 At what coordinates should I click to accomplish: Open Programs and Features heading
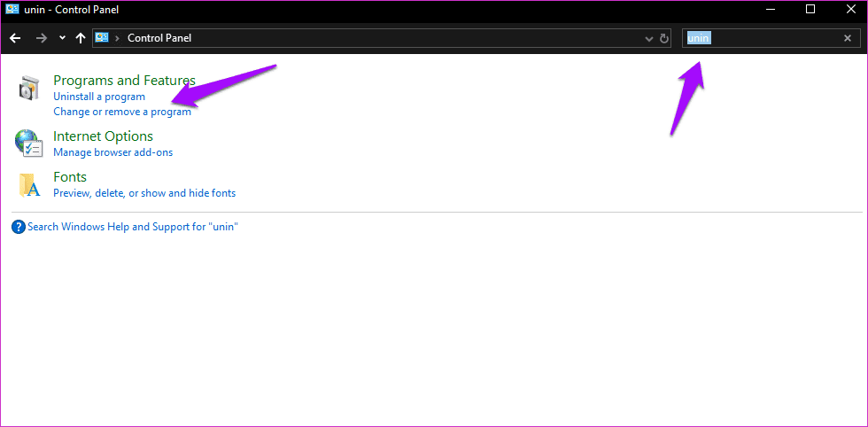click(x=125, y=81)
